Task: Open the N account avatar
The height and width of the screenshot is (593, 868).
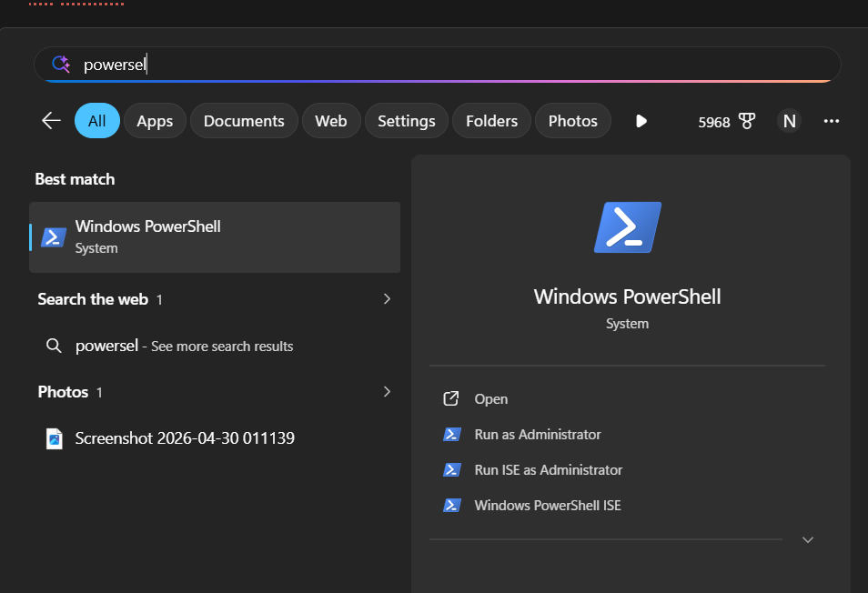Action: [789, 121]
